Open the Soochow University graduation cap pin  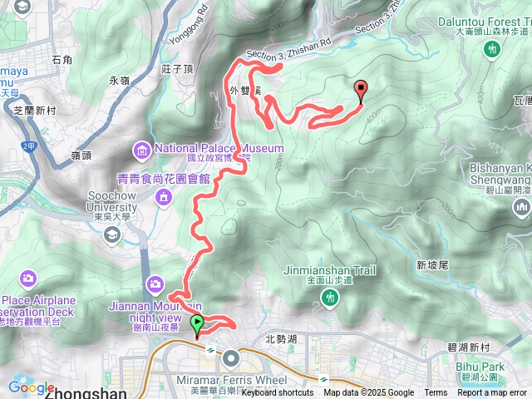click(x=112, y=235)
